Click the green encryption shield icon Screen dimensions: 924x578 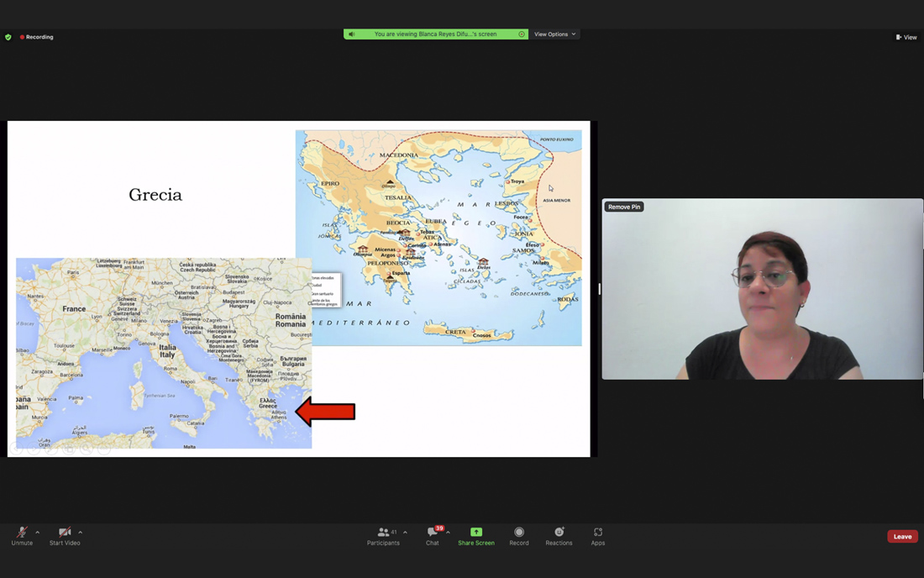click(8, 37)
